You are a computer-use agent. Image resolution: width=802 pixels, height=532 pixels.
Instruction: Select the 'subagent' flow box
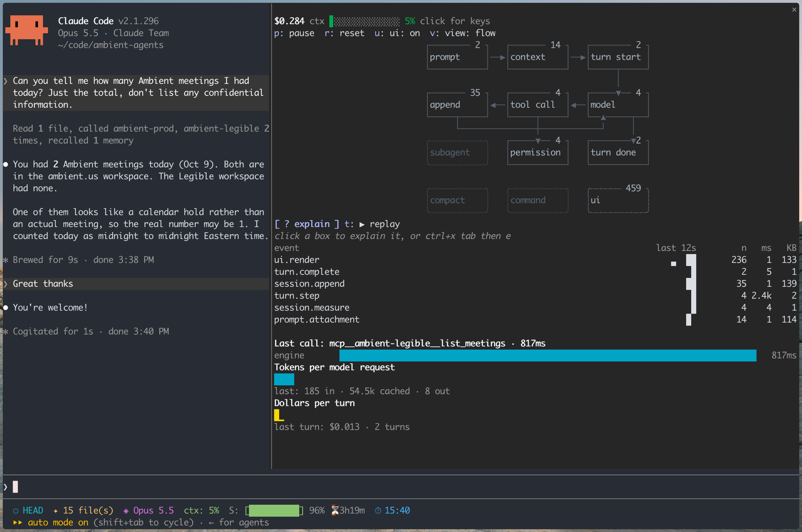457,152
